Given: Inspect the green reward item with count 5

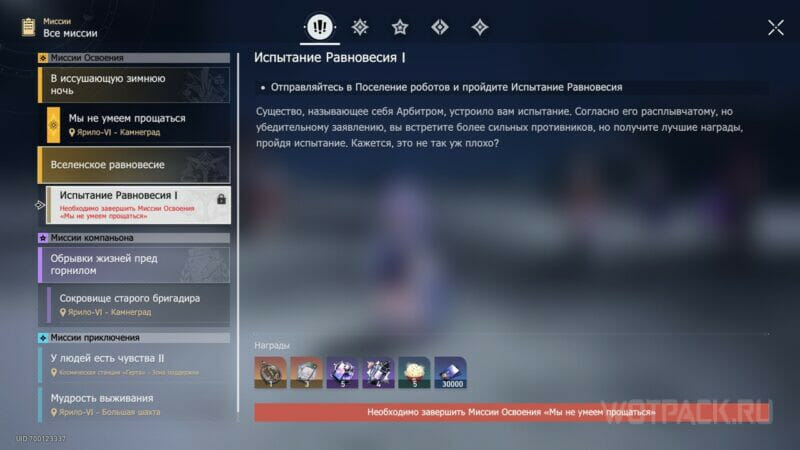Looking at the screenshot, I should tap(414, 372).
